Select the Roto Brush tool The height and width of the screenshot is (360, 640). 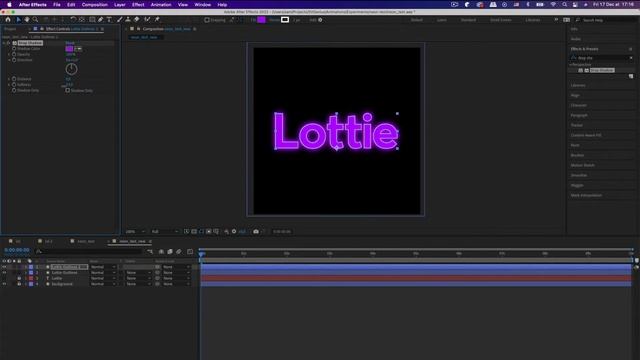[x=147, y=20]
